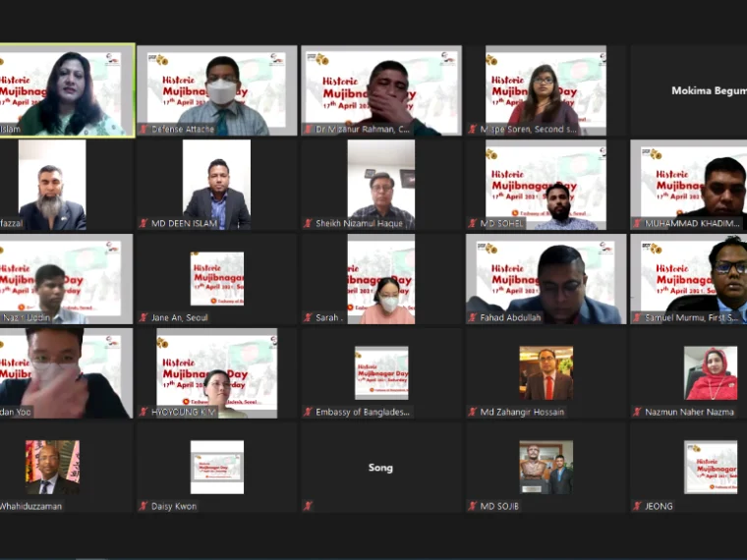Select MUHAMMAD KHADIM's video feed
The height and width of the screenshot is (560, 747).
tap(689, 185)
